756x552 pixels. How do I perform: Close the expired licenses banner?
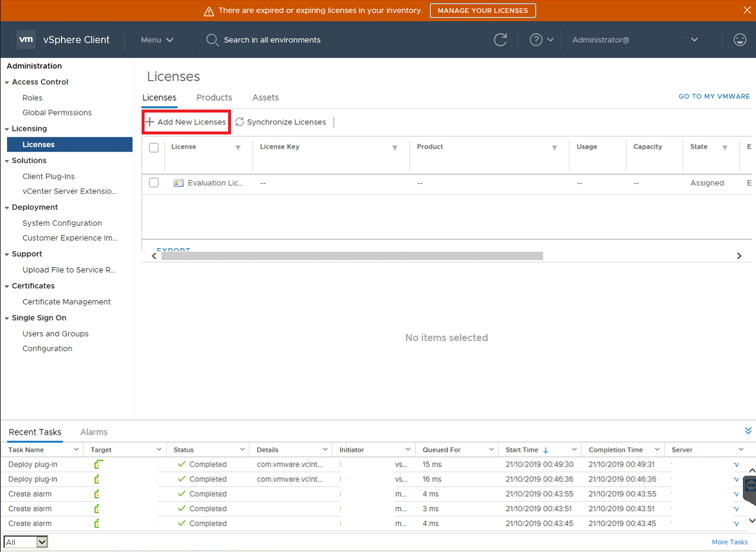pyautogui.click(x=747, y=10)
